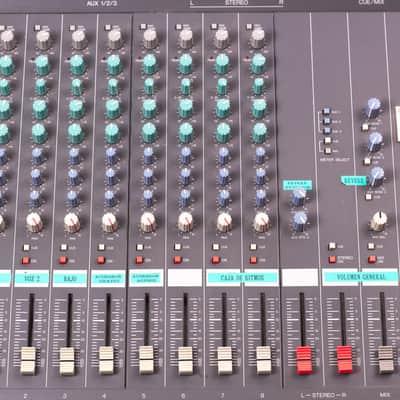Enable the white cue button on channel 7
The width and height of the screenshot is (400, 400).
pos(216,247)
